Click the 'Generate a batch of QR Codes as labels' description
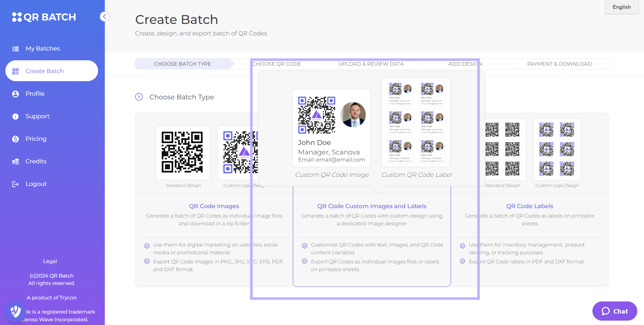 [529, 220]
